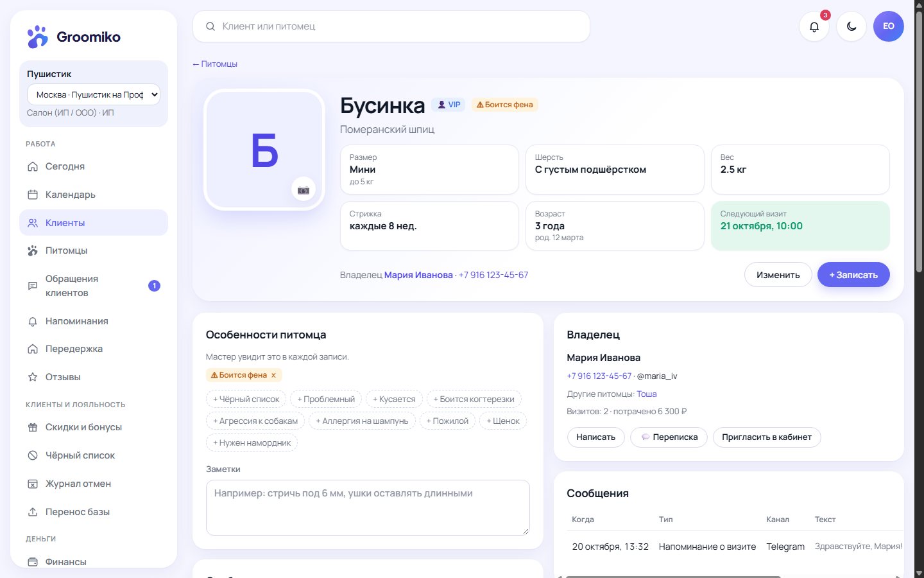Go to Сегодня in sidebar
Viewport: 924px width, 578px height.
94,166
